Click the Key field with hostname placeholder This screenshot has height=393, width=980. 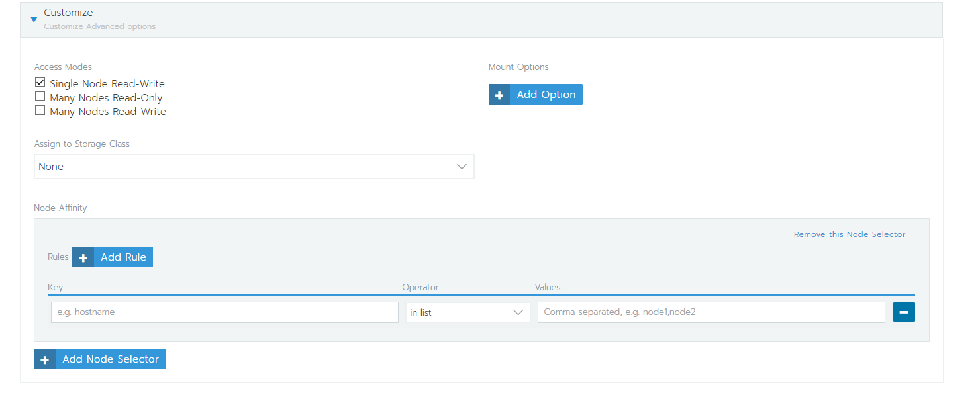[x=224, y=312]
